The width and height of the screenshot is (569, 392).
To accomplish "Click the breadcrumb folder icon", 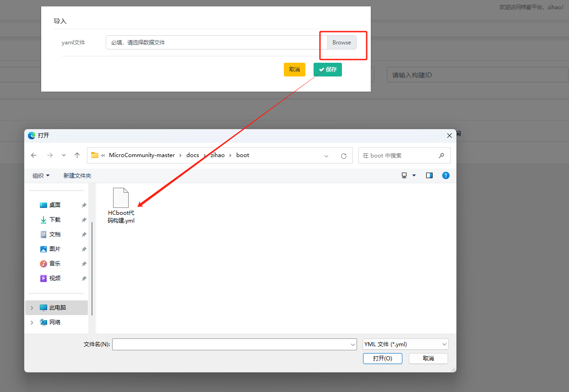I will pyautogui.click(x=95, y=155).
